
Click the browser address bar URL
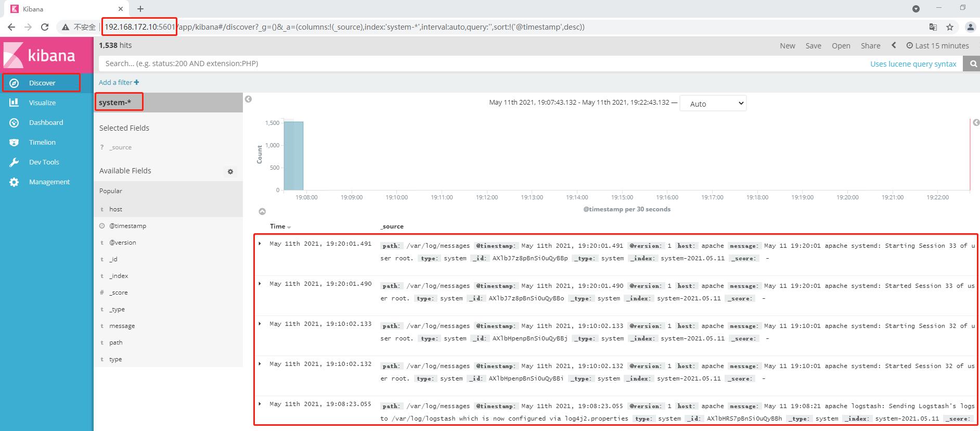point(343,27)
